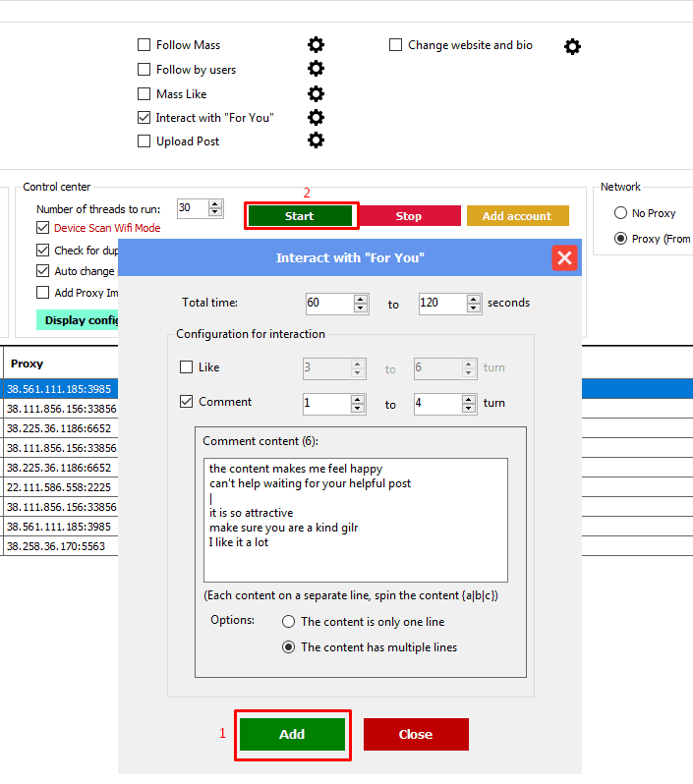Open settings gear for Change website and bio

click(x=572, y=46)
